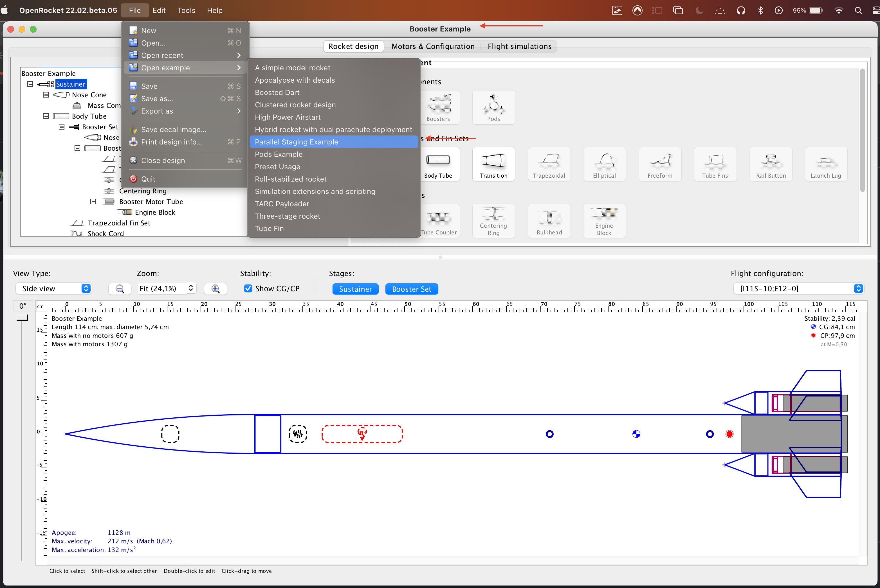Collapse the Booster Motor Tube entry
The image size is (880, 588).
coord(93,201)
